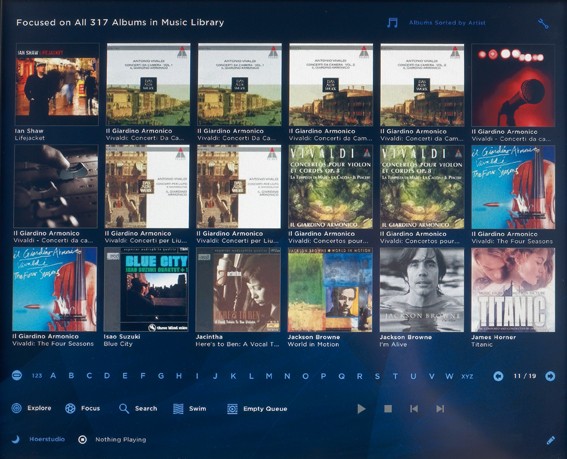Jump to letter E
Image resolution: width=567 pixels, height=459 pixels.
pyautogui.click(x=125, y=376)
